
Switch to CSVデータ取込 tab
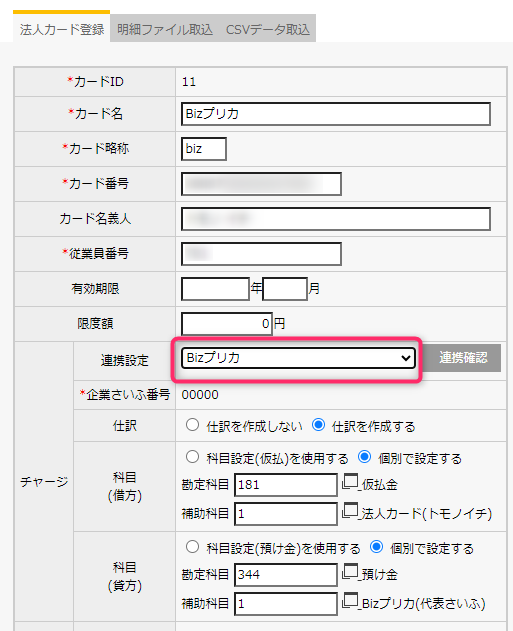click(268, 29)
